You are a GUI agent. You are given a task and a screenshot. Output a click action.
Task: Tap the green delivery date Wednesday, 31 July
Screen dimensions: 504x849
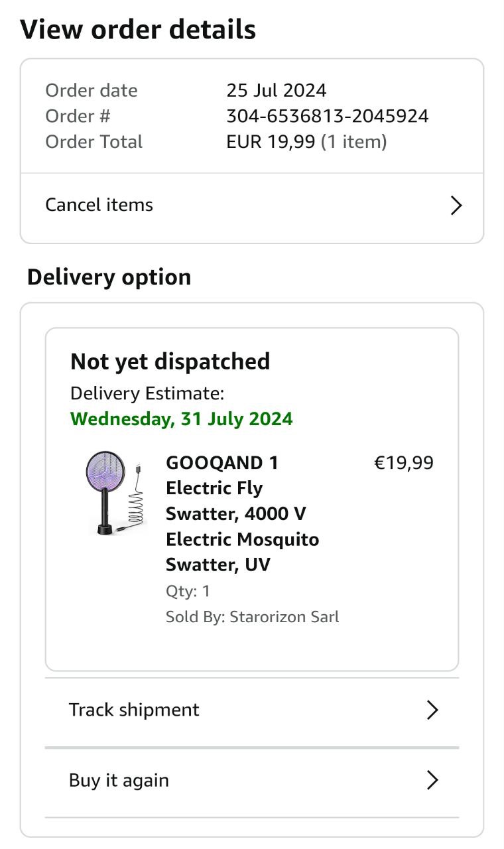(181, 419)
